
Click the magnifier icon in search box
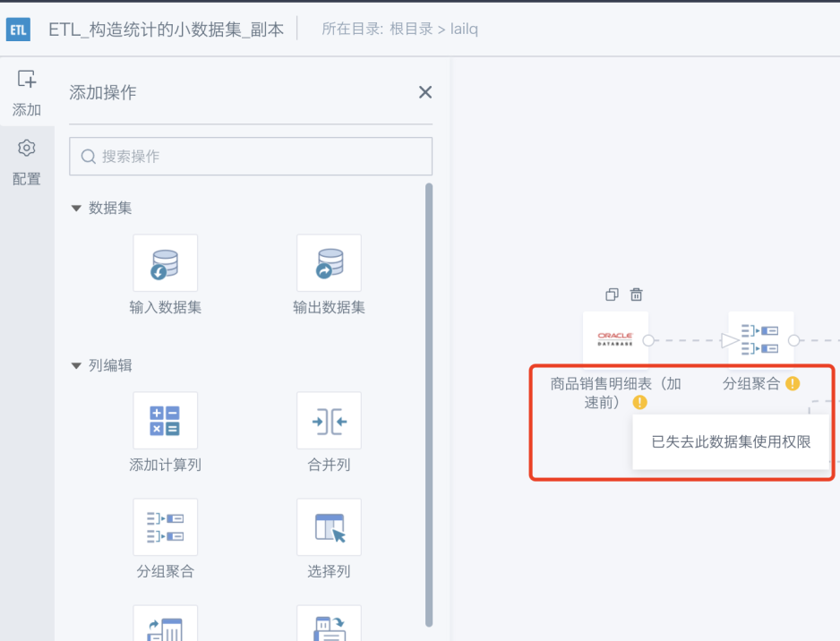coord(89,157)
